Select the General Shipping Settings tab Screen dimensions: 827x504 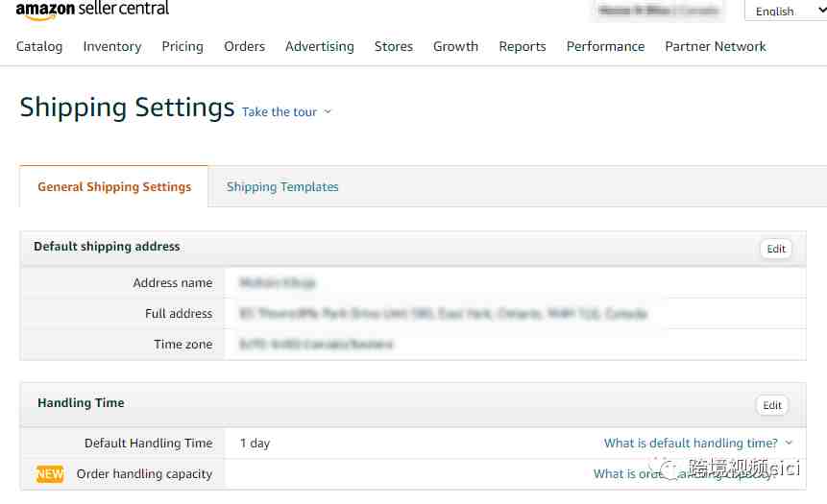114,186
